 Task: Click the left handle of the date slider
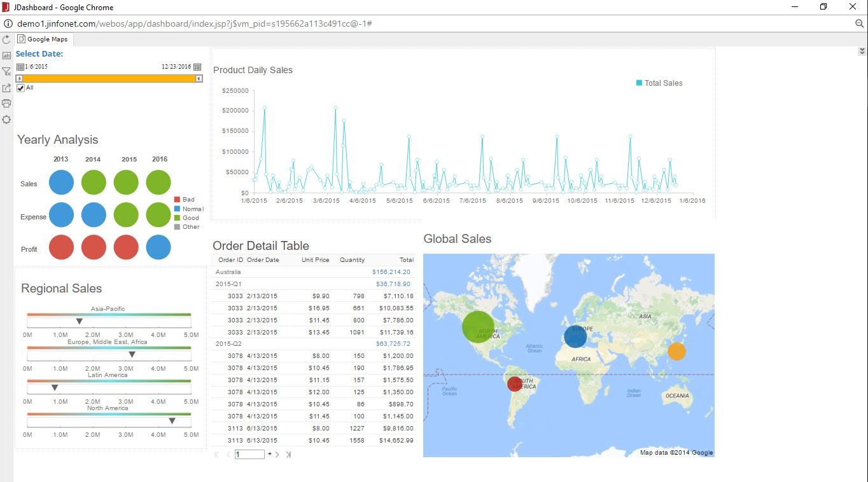tap(20, 78)
